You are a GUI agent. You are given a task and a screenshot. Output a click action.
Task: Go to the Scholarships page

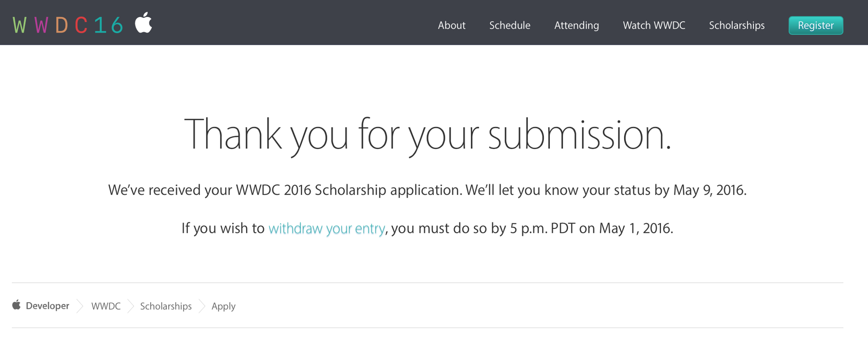[736, 25]
